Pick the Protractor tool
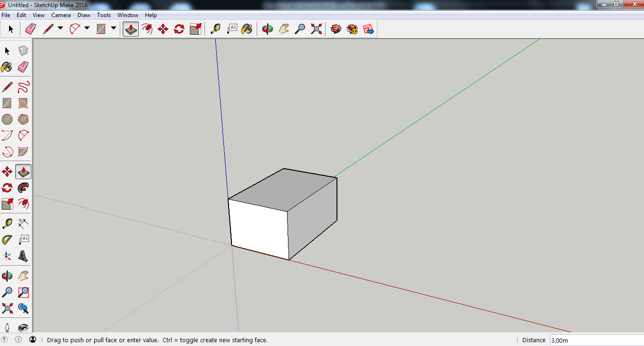Screen dimensions: 644x346 7,239
